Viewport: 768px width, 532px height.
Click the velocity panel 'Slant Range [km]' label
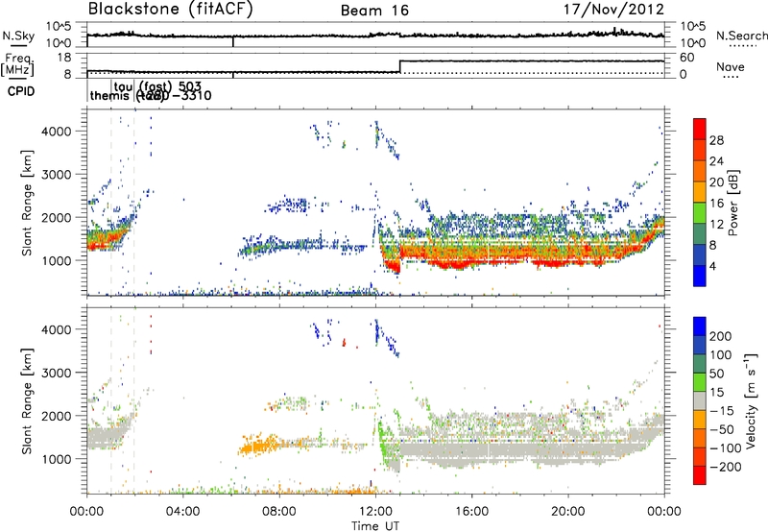point(27,400)
